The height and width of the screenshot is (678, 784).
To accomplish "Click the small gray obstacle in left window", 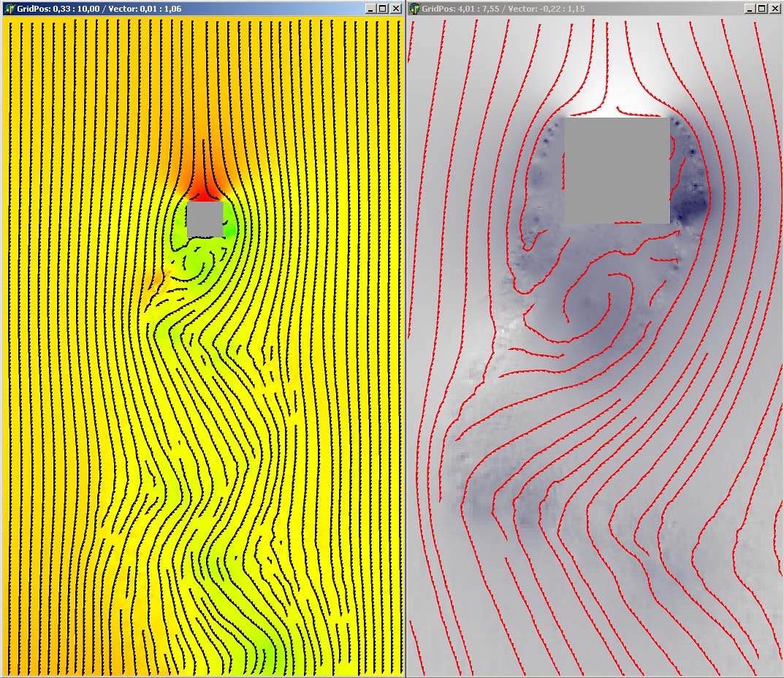I will [x=205, y=219].
